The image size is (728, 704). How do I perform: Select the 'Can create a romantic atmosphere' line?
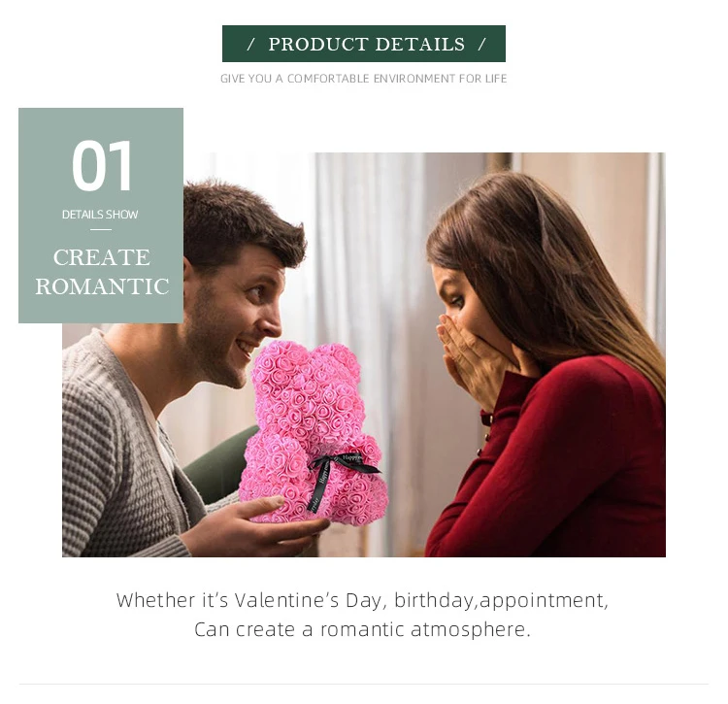(x=362, y=630)
